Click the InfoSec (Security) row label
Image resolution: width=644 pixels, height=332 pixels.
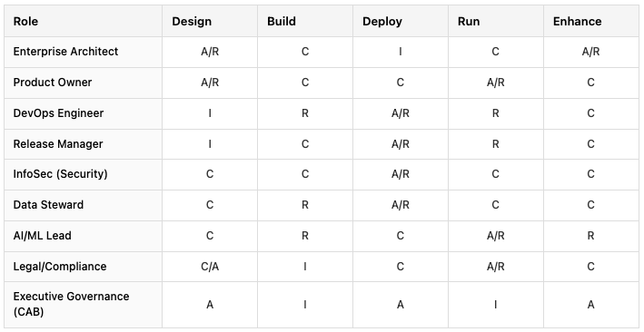tap(60, 174)
